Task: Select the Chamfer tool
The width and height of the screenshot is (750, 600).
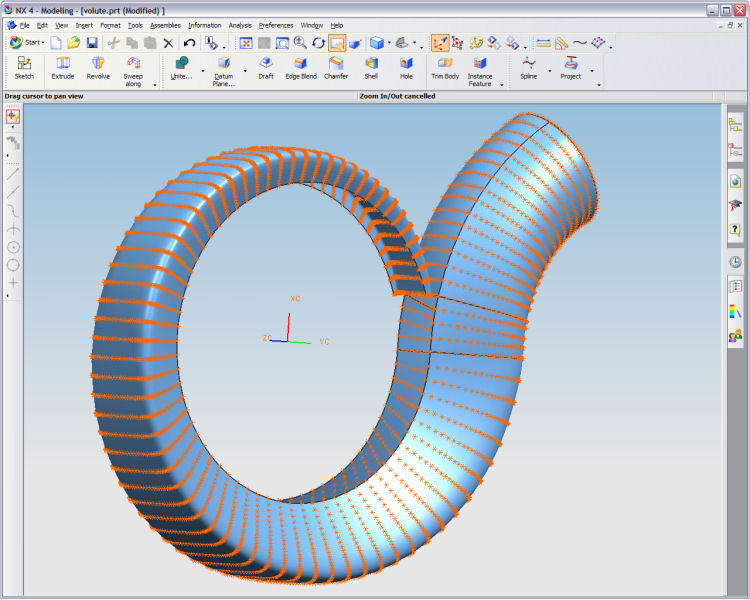Action: click(336, 68)
